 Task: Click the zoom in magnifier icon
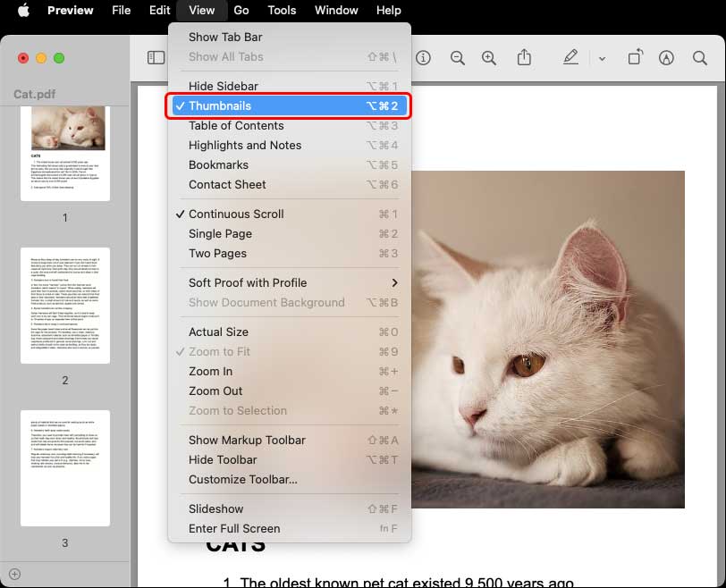[x=489, y=58]
